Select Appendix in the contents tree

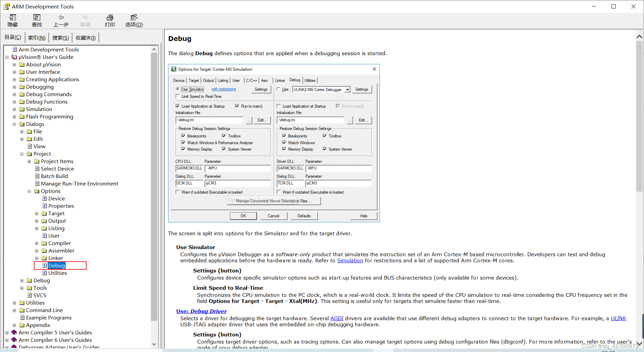tap(38, 325)
